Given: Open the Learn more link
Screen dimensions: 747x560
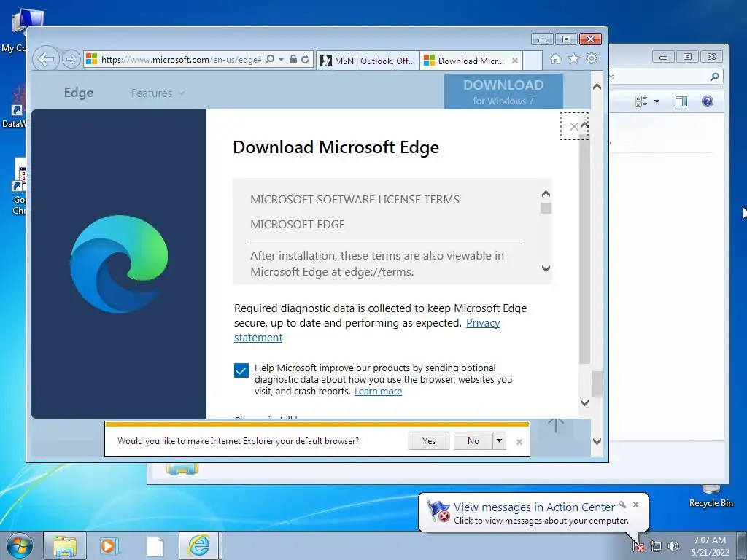Looking at the screenshot, I should pyautogui.click(x=379, y=391).
